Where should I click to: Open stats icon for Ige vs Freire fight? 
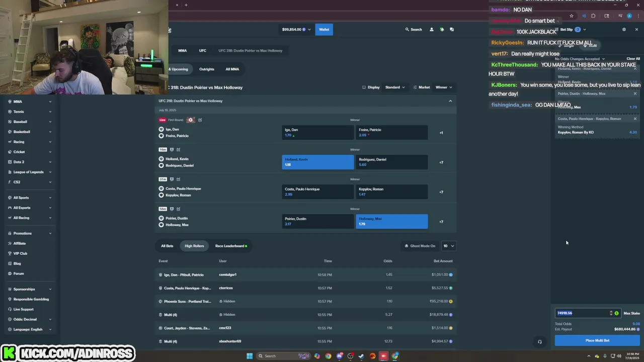(x=200, y=120)
